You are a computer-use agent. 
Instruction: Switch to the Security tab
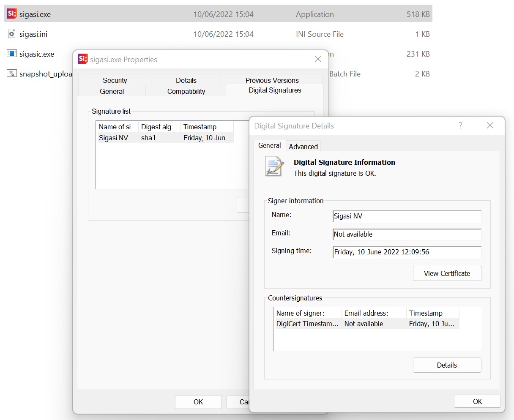(x=115, y=80)
